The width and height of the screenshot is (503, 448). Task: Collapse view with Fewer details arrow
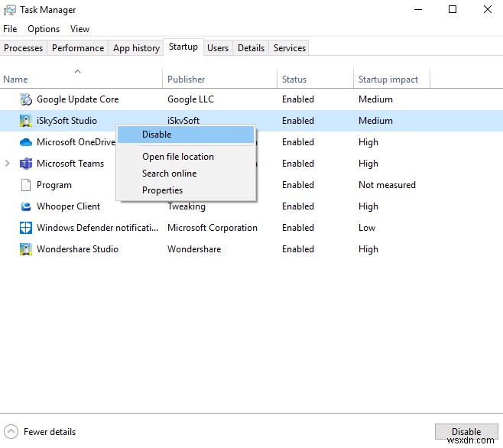click(x=11, y=432)
